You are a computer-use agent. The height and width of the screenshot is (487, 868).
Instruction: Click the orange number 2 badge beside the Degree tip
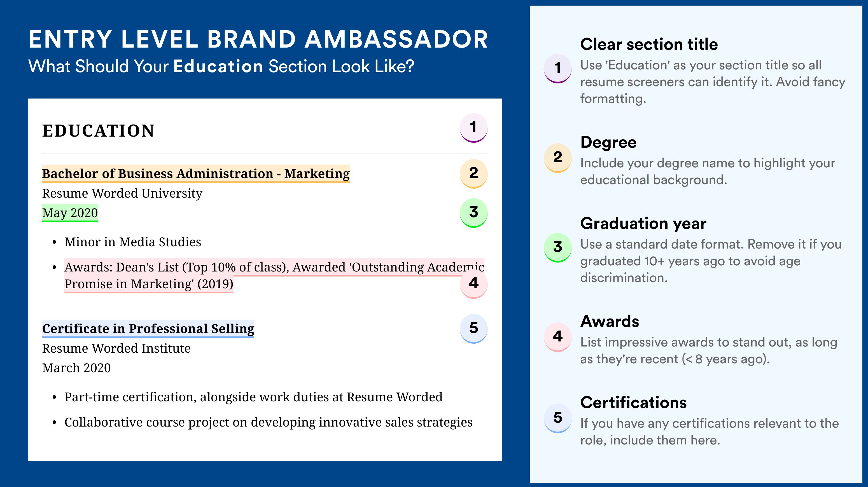point(558,158)
